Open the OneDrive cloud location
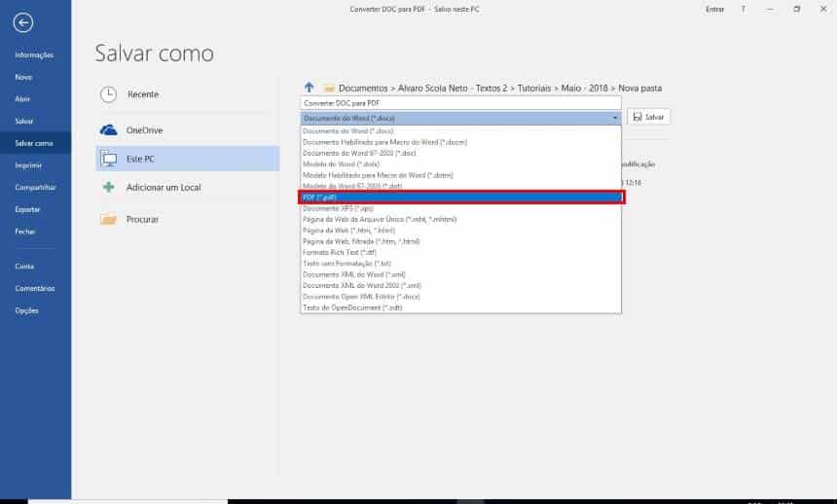 (x=109, y=129)
